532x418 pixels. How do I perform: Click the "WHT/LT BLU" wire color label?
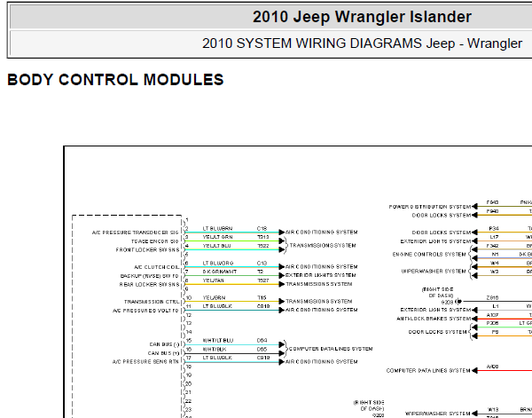(218, 341)
